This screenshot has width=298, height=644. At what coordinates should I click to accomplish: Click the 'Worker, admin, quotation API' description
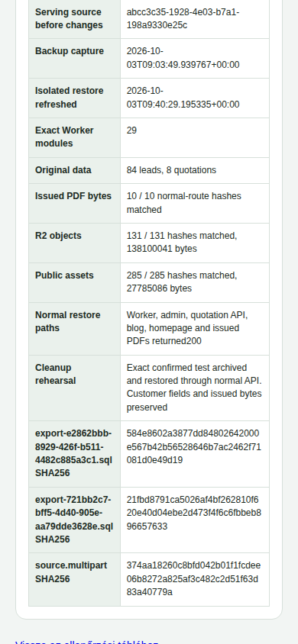tap(187, 328)
